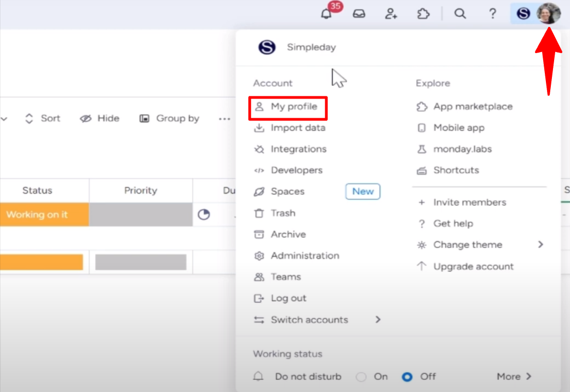Open your profile avatar picture

point(549,14)
